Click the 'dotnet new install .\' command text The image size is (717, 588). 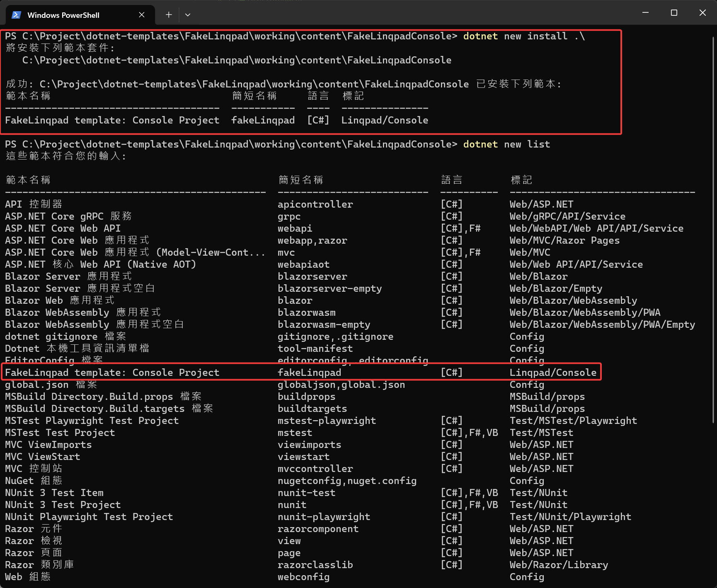[524, 36]
